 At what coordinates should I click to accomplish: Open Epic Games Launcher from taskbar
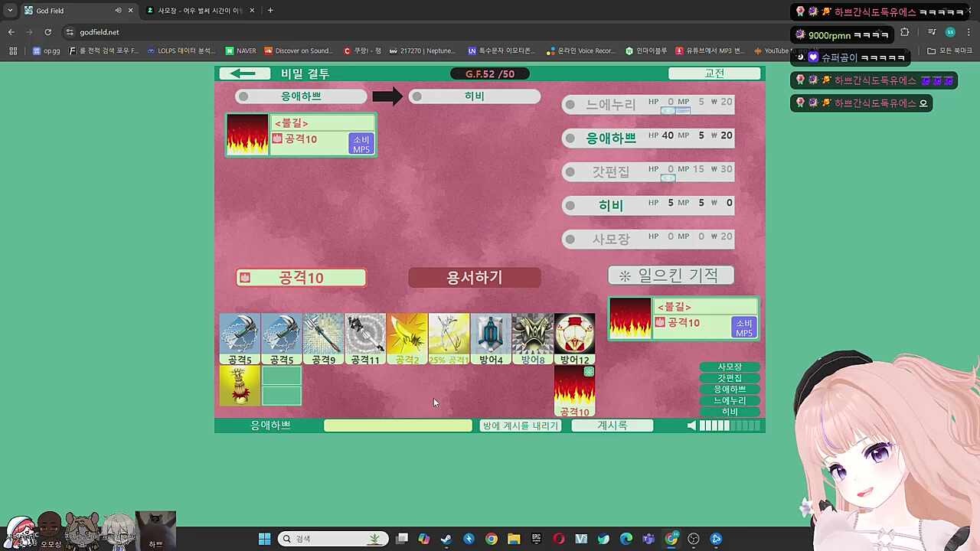pyautogui.click(x=536, y=539)
